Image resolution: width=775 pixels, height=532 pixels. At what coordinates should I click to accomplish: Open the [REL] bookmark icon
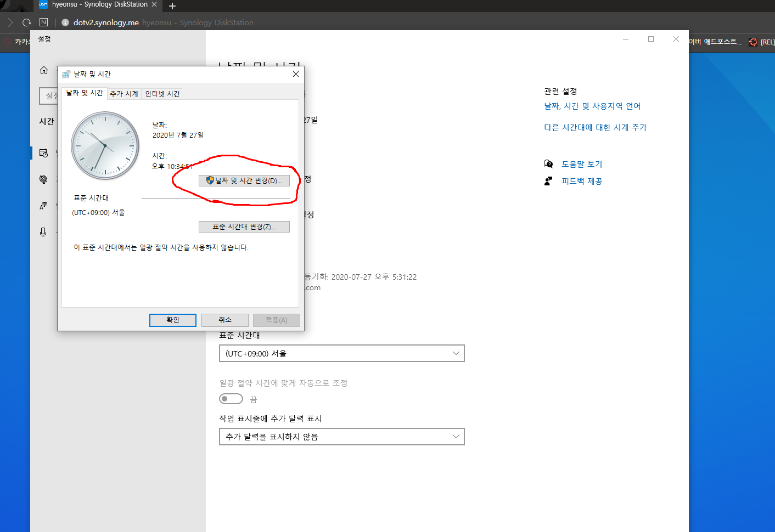click(x=753, y=42)
